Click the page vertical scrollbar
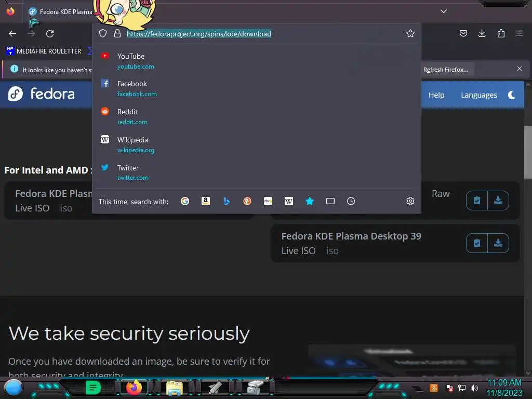Viewport: 532px width, 399px height. pyautogui.click(x=528, y=152)
